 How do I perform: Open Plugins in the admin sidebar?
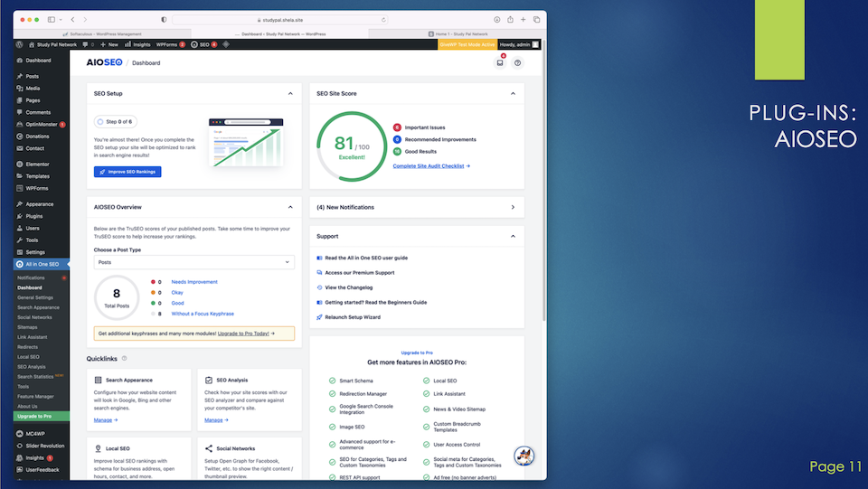[x=33, y=216]
